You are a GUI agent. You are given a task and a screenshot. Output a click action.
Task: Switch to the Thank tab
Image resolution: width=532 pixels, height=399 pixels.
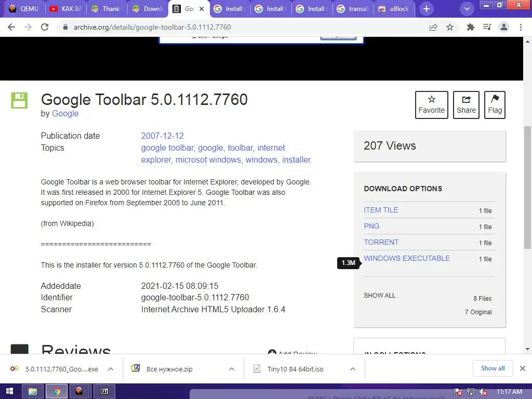pos(107,9)
